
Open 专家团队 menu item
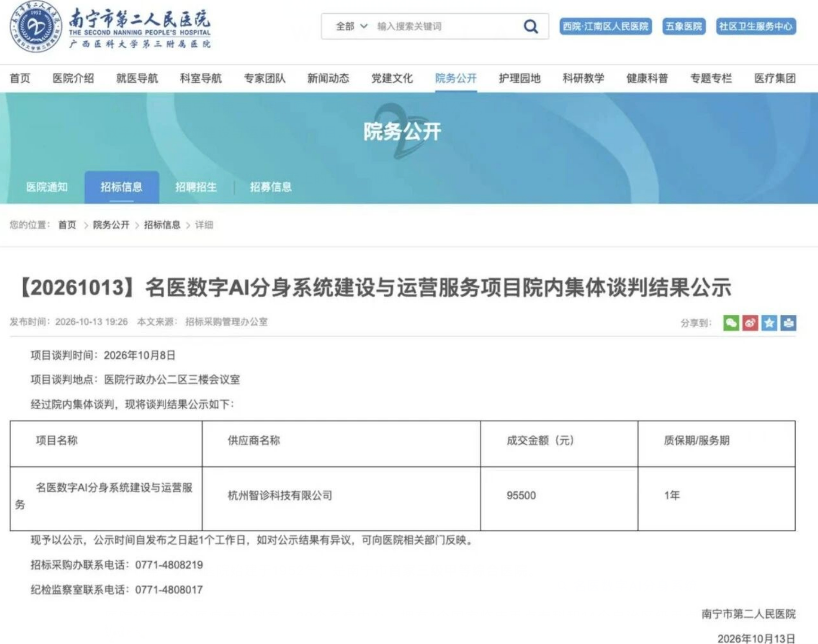click(264, 79)
